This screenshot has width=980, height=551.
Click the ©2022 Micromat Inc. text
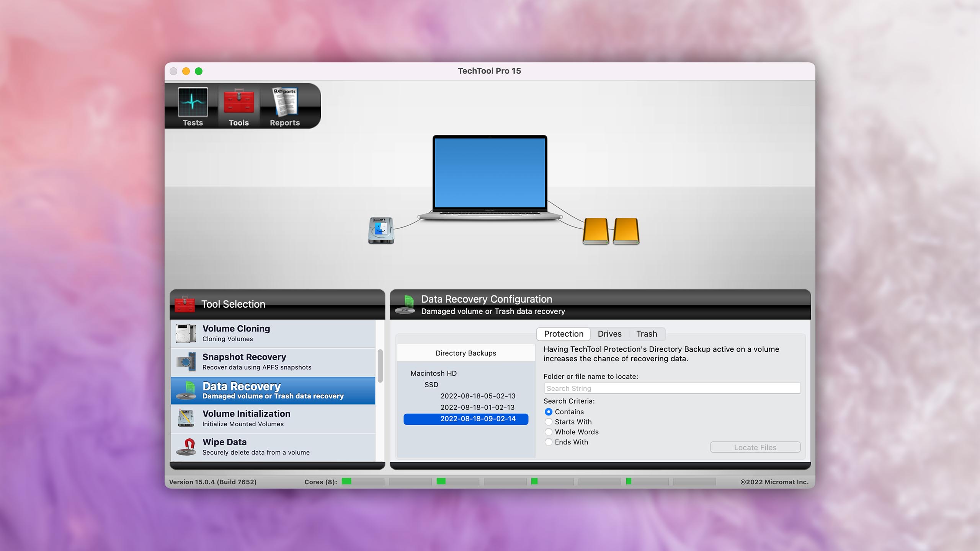click(x=774, y=482)
